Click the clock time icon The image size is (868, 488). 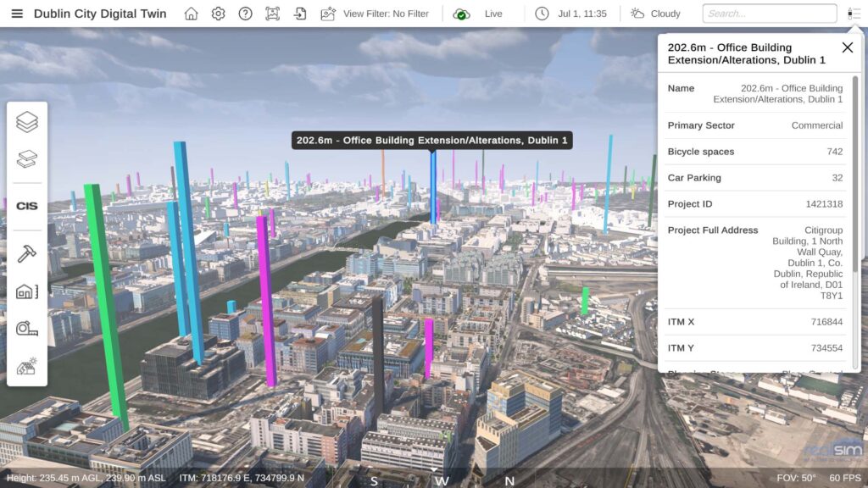pyautogui.click(x=542, y=14)
